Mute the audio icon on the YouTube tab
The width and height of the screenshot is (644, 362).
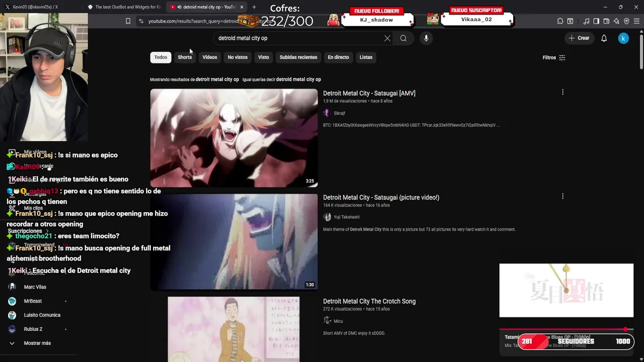180,7
